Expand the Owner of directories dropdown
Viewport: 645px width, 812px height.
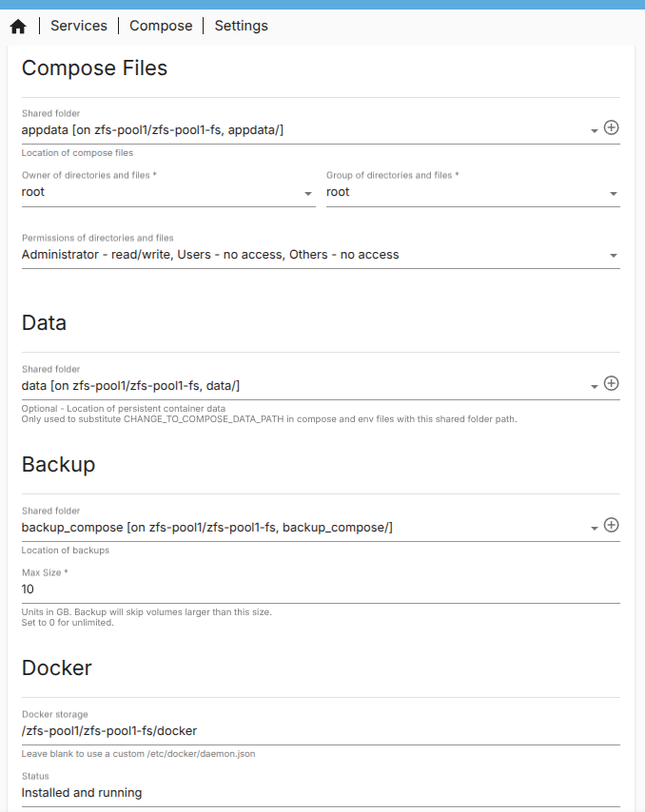tap(308, 193)
